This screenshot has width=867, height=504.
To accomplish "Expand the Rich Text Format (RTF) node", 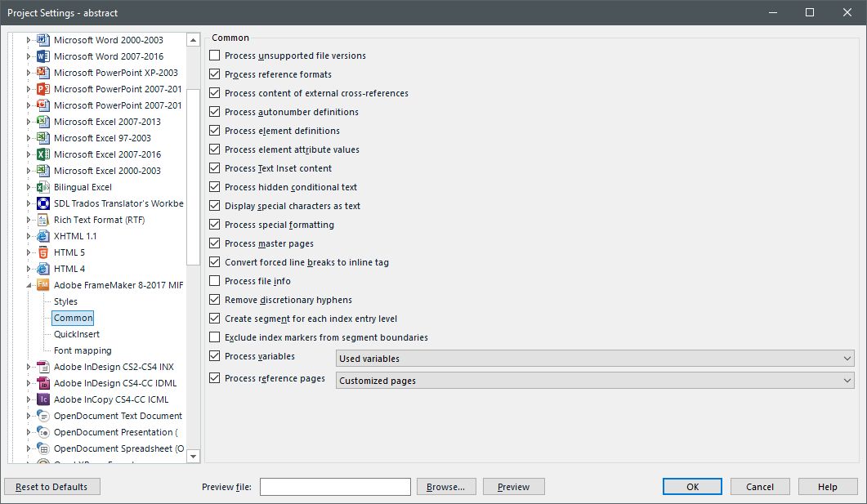I will tap(29, 220).
